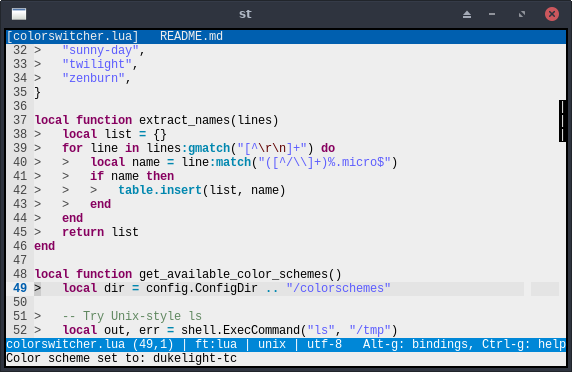Maximize the st terminal window
This screenshot has height=372, width=572.
click(x=522, y=14)
